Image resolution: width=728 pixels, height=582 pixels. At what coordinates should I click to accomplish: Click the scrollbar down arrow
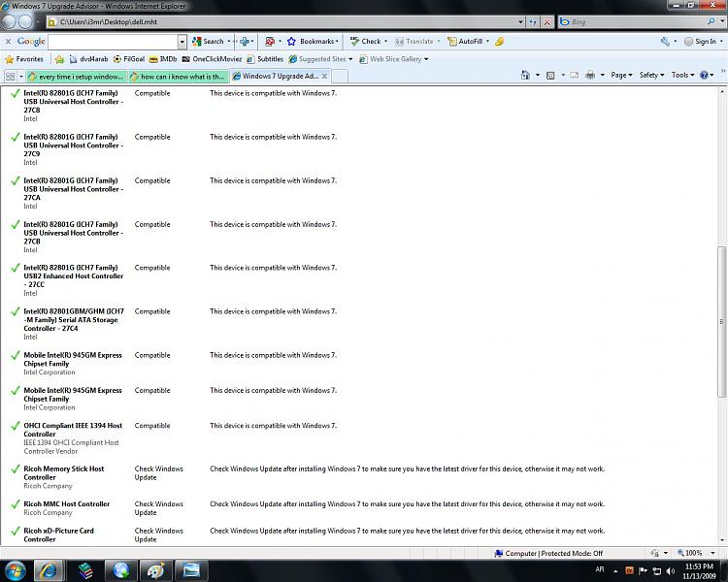(x=721, y=540)
